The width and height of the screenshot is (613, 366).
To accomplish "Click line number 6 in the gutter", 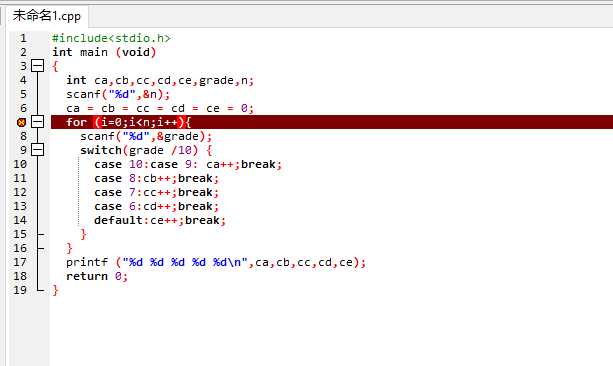I will point(23,108).
